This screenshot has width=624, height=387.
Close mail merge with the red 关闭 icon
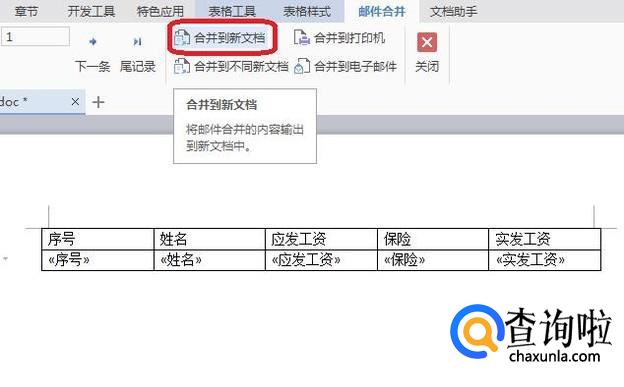pos(427,42)
